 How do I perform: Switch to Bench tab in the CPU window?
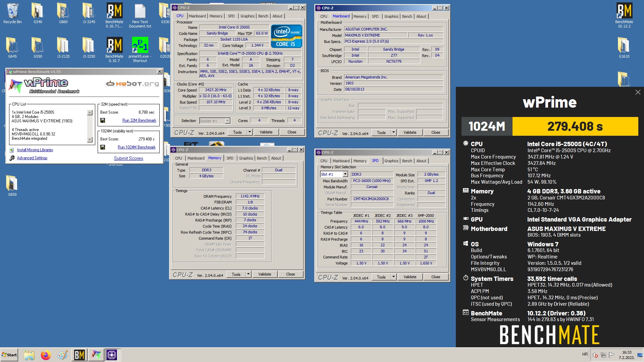(x=263, y=16)
